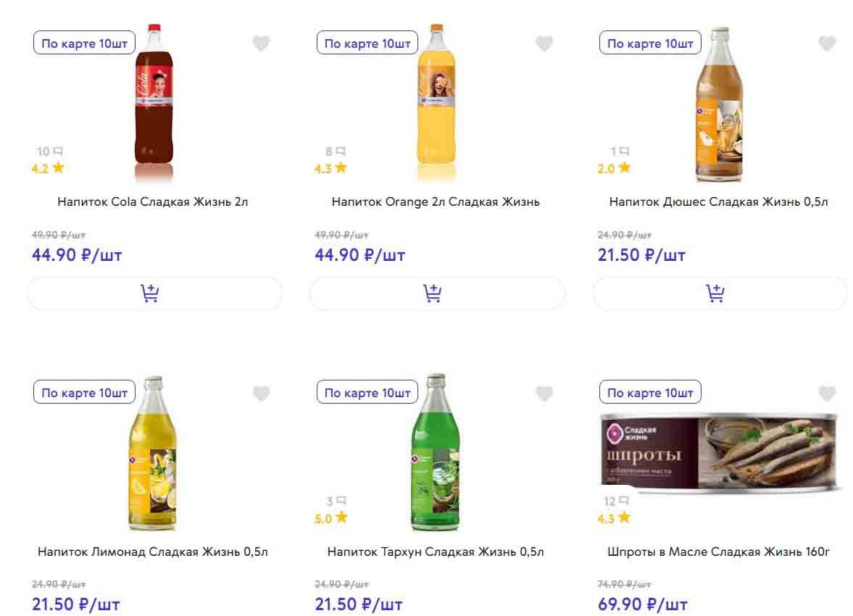Favorite the Orange drink with heart icon

point(544,43)
